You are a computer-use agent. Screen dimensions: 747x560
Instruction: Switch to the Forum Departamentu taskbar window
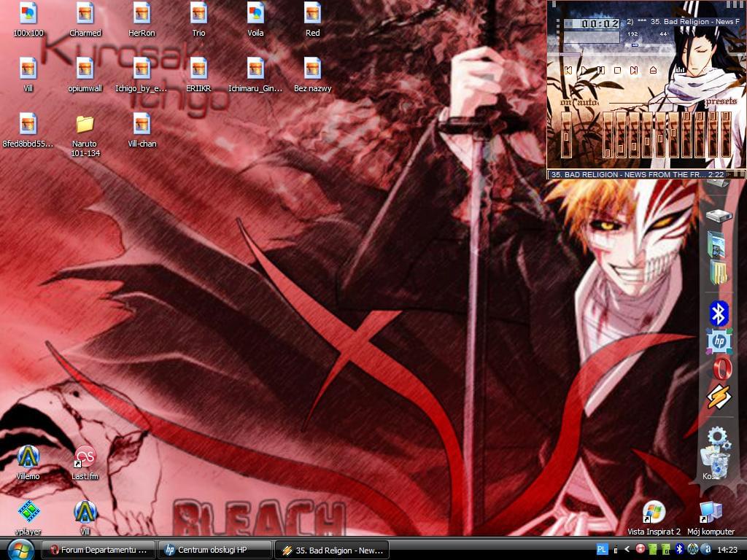click(x=98, y=550)
